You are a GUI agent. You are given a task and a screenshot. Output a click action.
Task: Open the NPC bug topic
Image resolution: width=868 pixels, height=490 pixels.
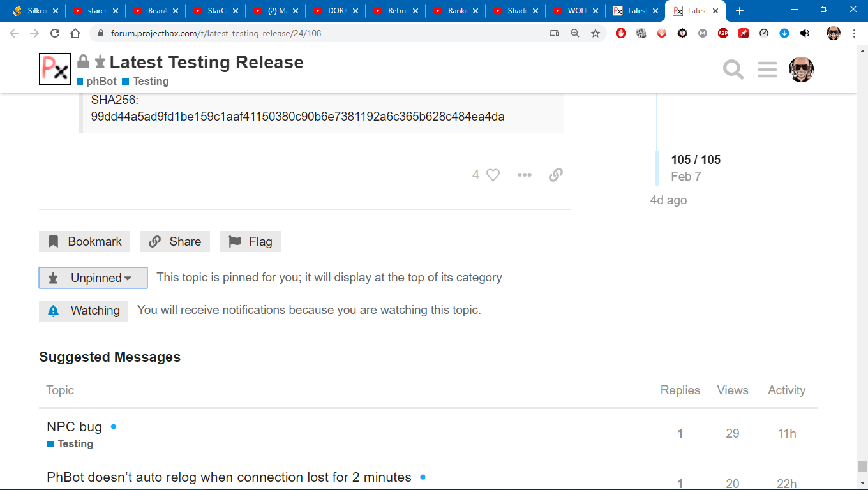pyautogui.click(x=74, y=427)
